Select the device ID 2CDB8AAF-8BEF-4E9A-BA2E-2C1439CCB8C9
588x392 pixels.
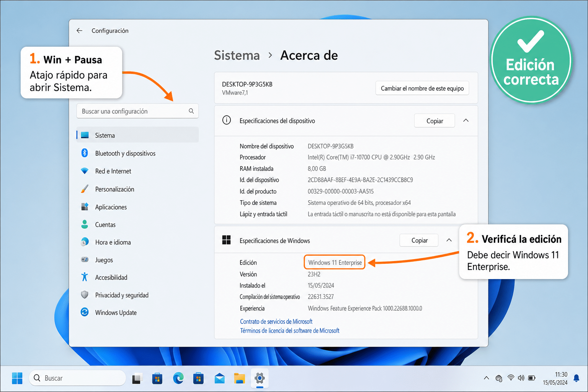(360, 180)
